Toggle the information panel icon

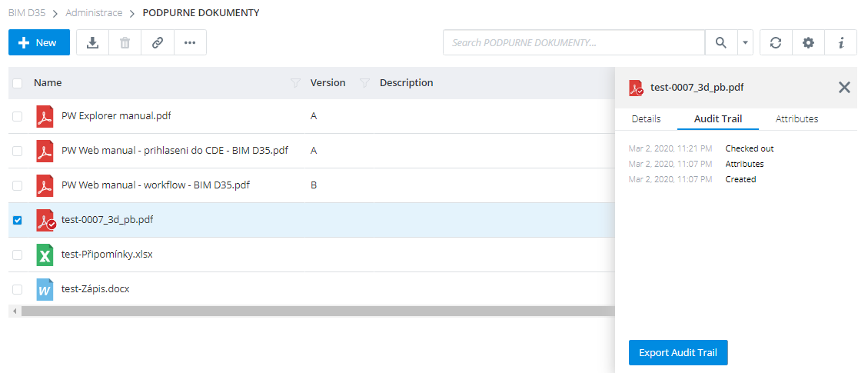841,43
